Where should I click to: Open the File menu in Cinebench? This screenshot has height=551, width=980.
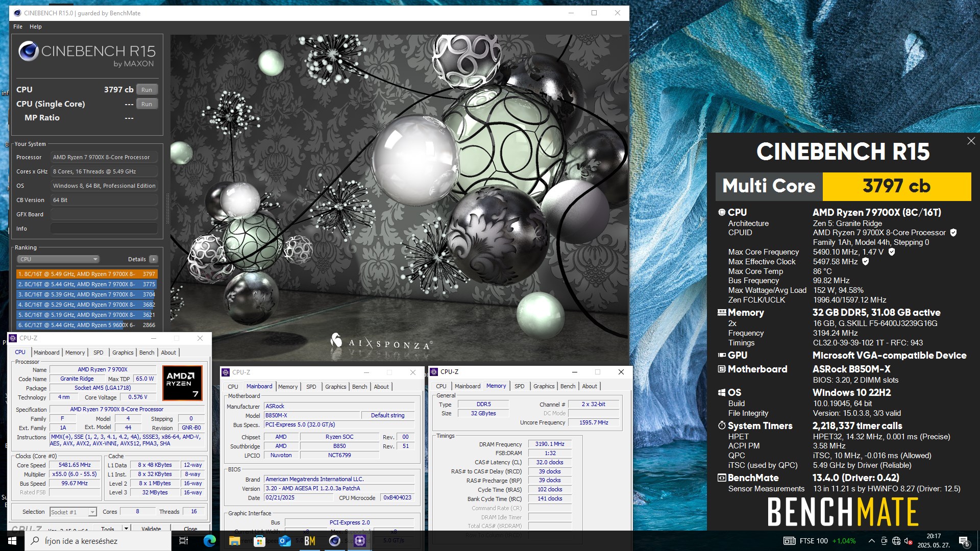[18, 27]
